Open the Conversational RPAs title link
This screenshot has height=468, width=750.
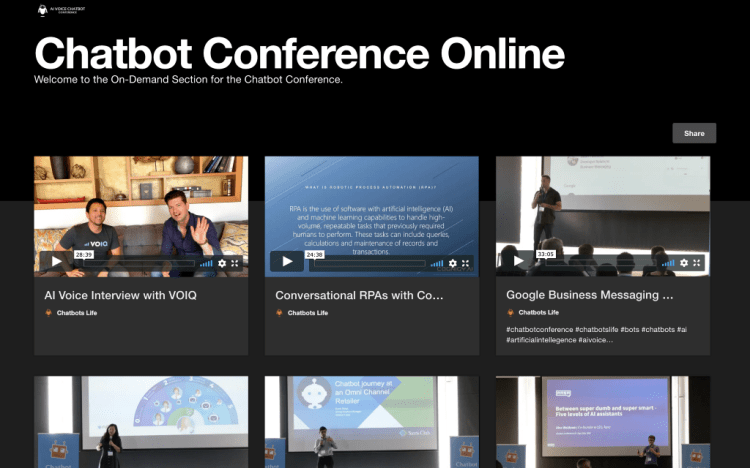[x=358, y=295]
